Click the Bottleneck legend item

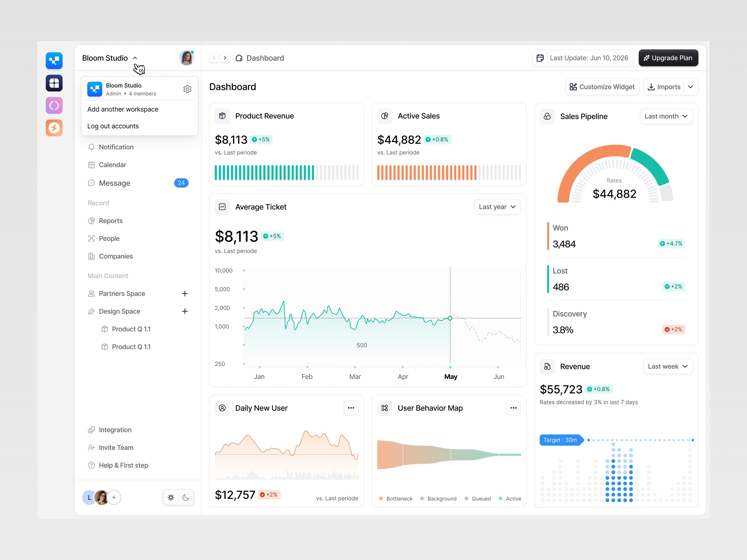click(396, 499)
